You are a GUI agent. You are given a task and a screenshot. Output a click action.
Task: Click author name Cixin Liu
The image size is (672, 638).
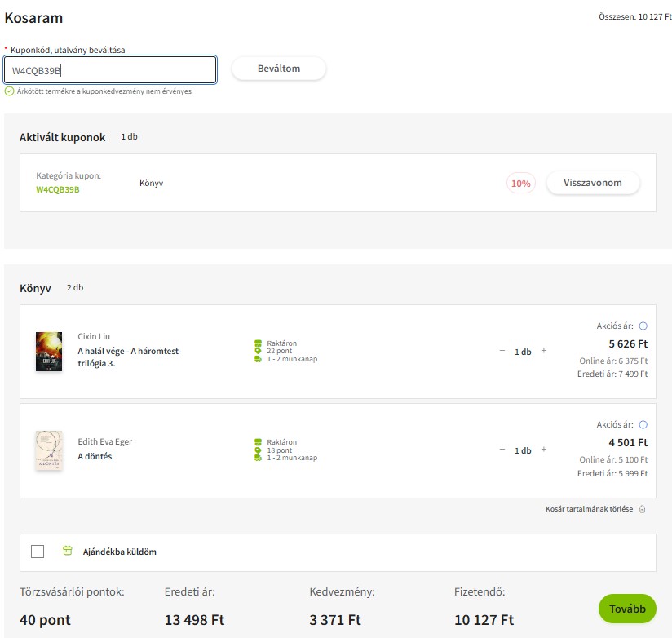94,336
